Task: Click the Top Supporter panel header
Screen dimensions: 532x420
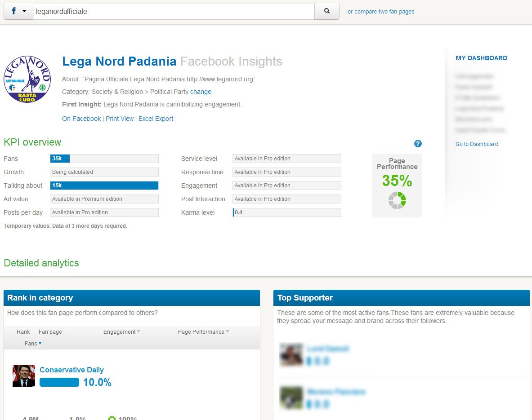Action: click(x=402, y=298)
